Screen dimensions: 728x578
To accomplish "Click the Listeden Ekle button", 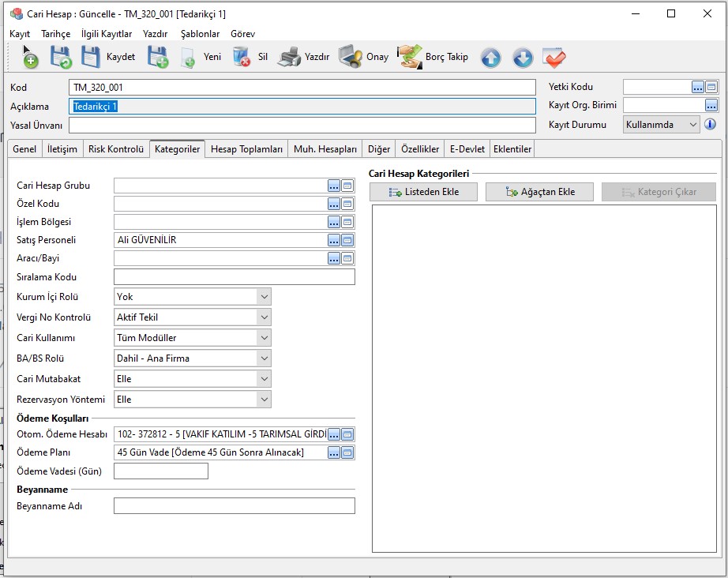I will pyautogui.click(x=423, y=192).
